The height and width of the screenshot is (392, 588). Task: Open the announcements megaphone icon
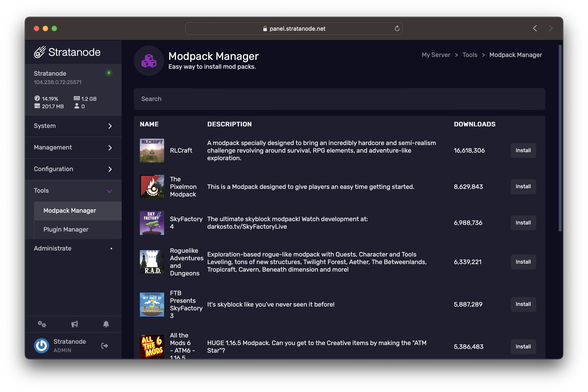point(75,324)
